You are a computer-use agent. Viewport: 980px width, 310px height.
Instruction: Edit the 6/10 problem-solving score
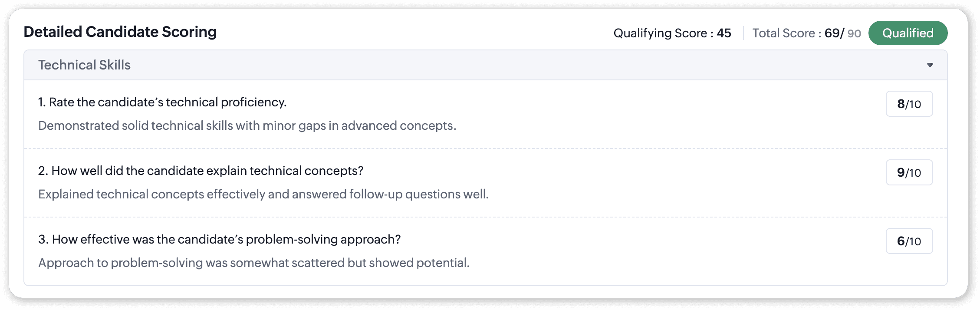909,241
